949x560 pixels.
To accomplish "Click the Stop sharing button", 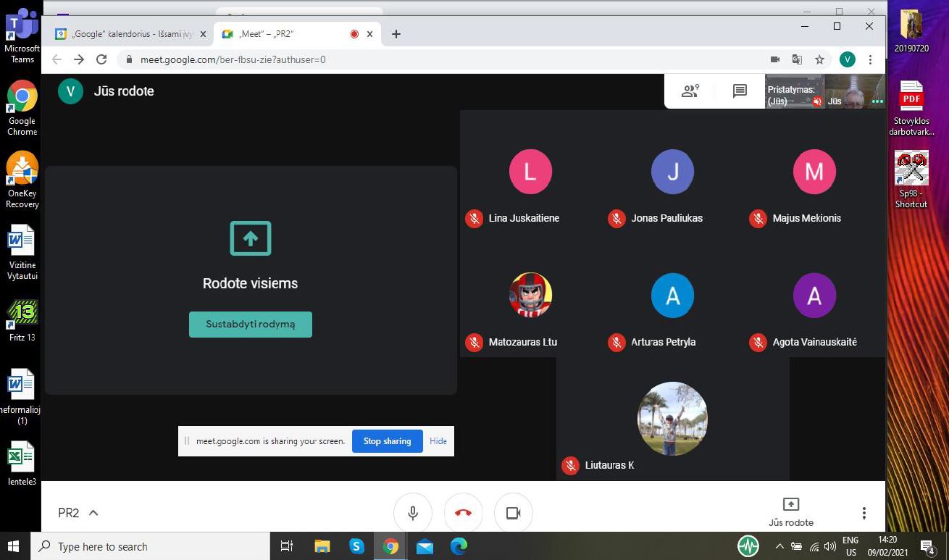I will pyautogui.click(x=387, y=441).
